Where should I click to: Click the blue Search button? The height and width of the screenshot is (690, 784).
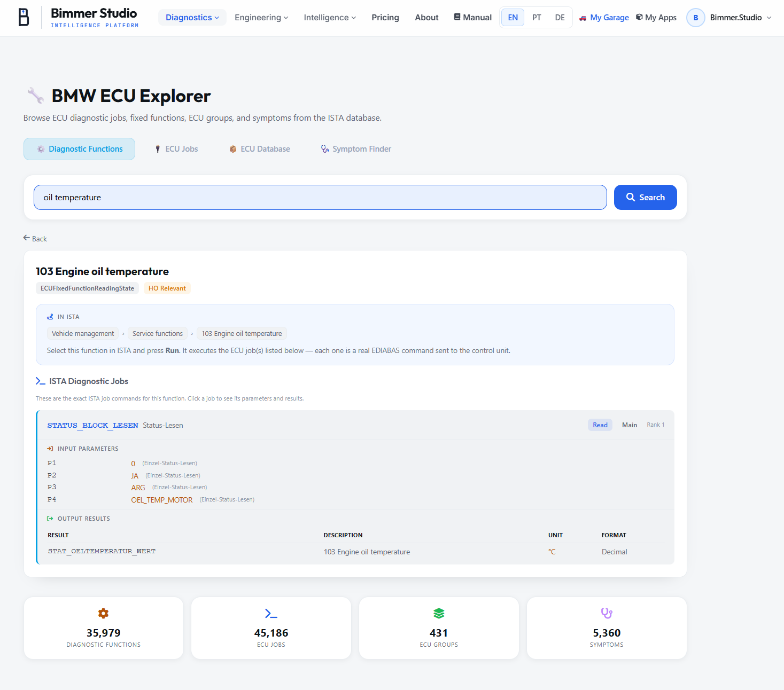tap(646, 197)
